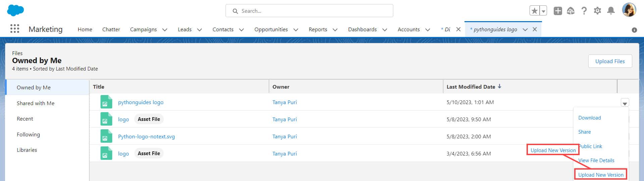The width and height of the screenshot is (644, 181).
Task: Open the Global Actions plus icon
Action: [x=558, y=11]
